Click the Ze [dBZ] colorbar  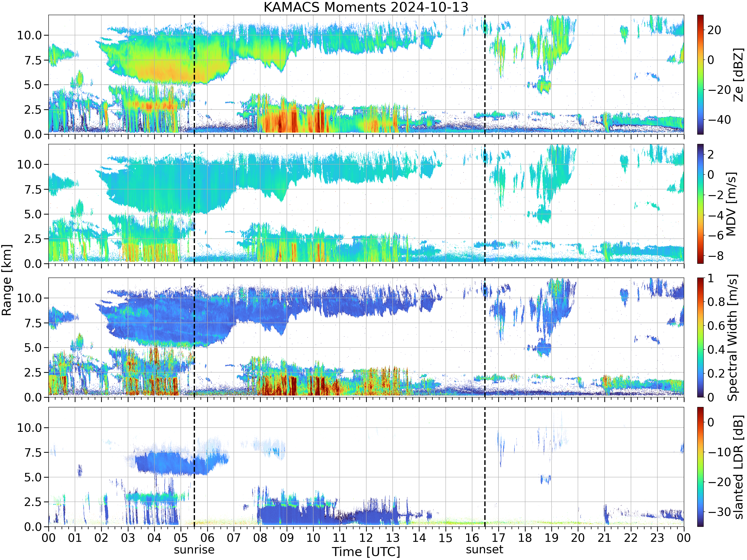pos(700,75)
